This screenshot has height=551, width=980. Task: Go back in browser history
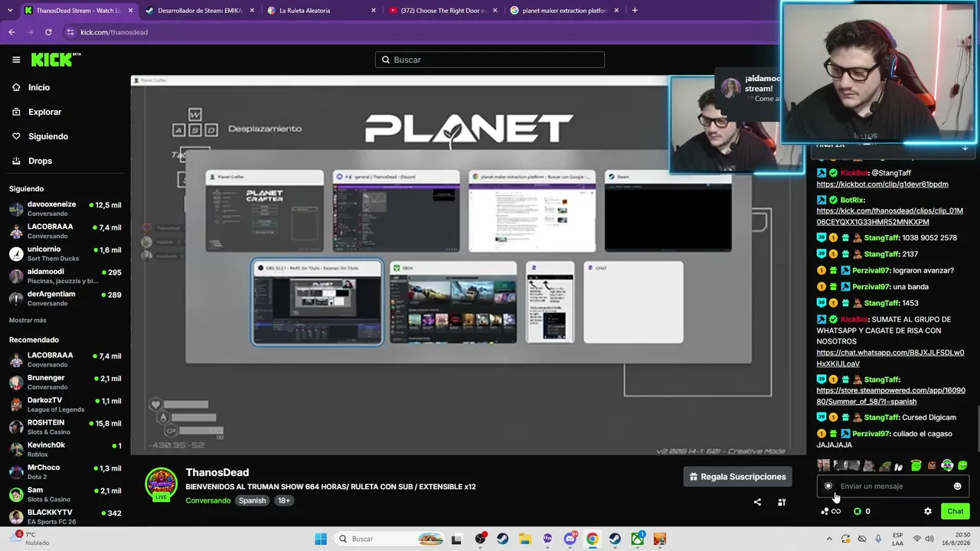[11, 32]
